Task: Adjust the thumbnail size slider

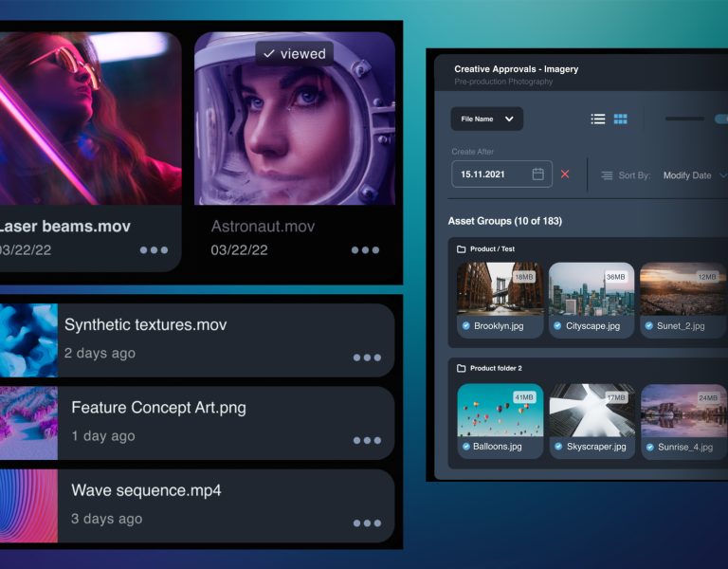Action: pyautogui.click(x=684, y=119)
